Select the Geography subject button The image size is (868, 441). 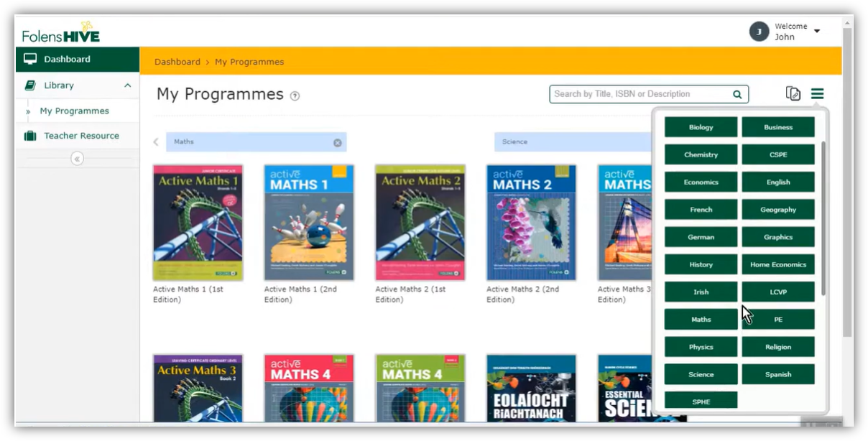[778, 210]
